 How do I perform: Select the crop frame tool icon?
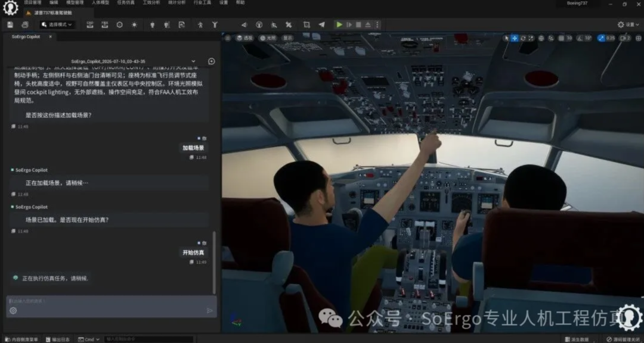click(x=306, y=24)
